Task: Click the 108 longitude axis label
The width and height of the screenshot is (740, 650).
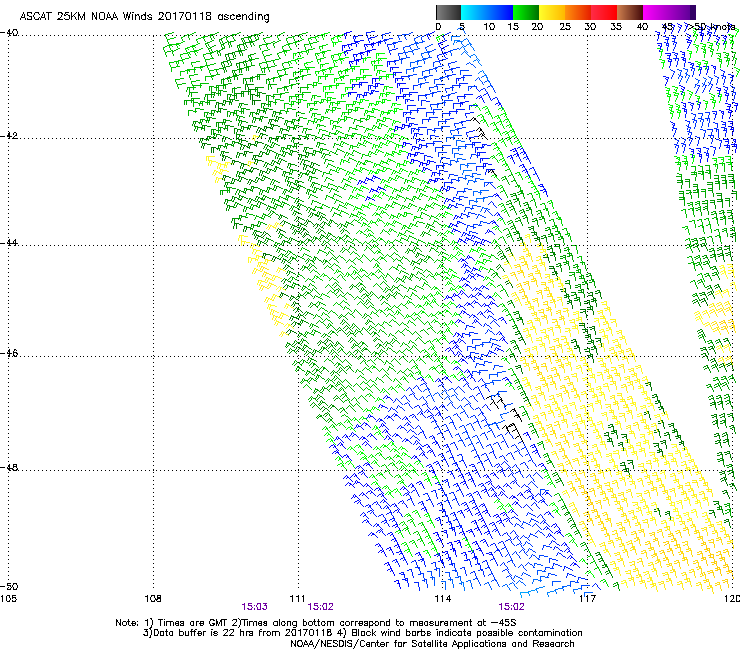Action: pos(153,599)
